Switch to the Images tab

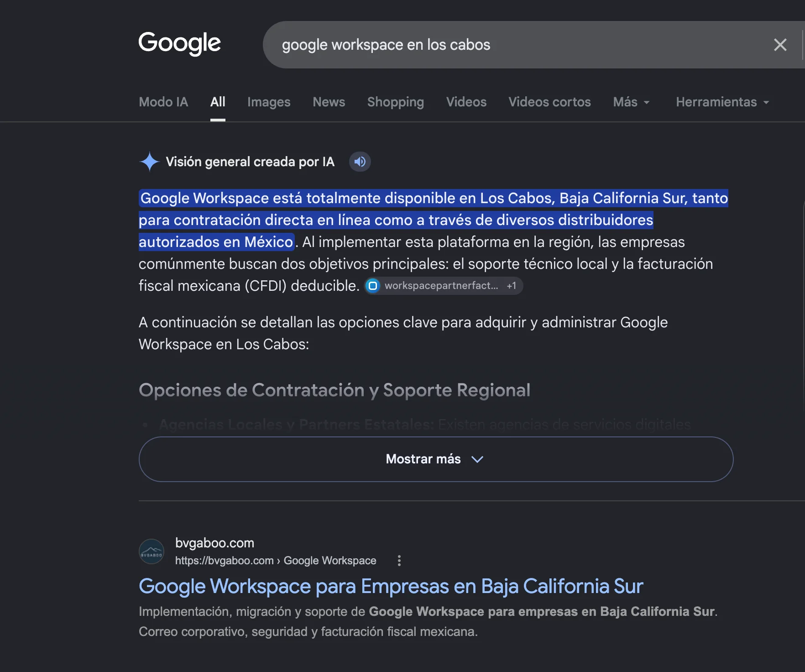click(269, 102)
